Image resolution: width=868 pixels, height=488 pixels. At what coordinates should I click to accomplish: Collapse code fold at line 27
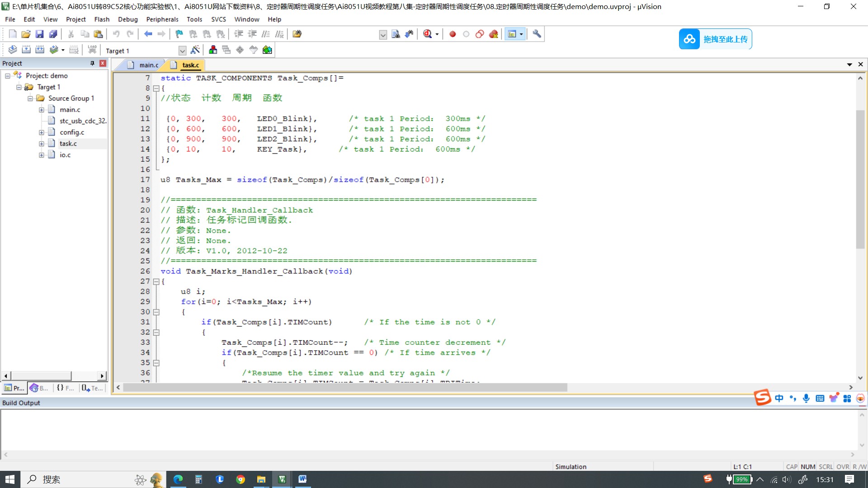coord(156,282)
